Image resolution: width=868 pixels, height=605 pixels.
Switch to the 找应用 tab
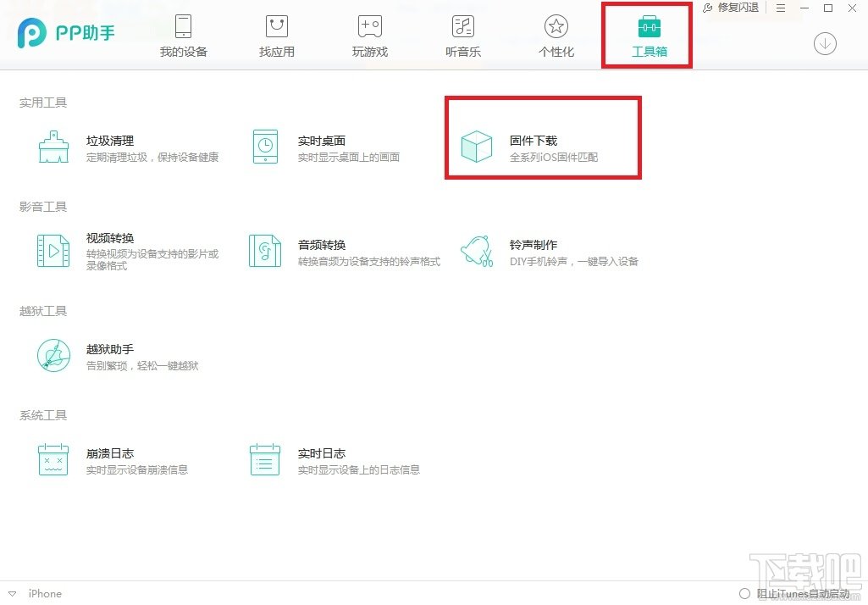click(x=275, y=36)
